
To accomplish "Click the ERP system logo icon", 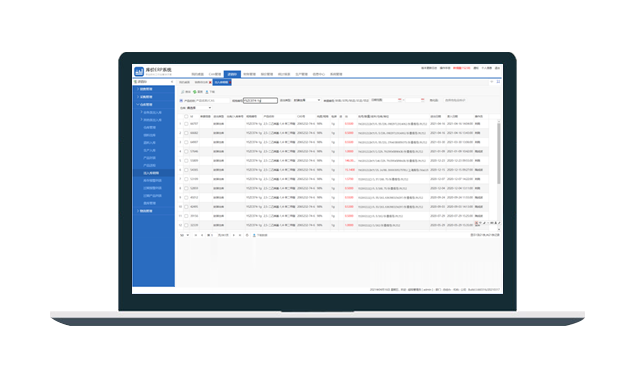I will (139, 71).
